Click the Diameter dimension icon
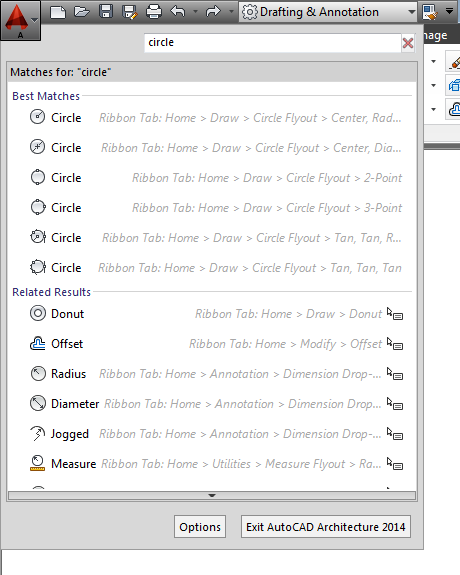 (x=37, y=404)
